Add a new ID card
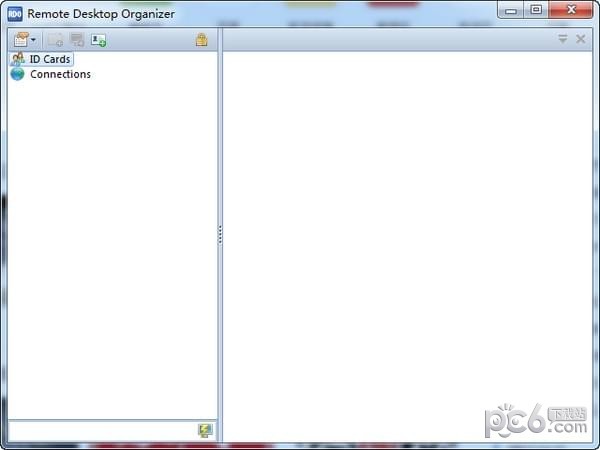The image size is (600, 450). click(x=98, y=40)
